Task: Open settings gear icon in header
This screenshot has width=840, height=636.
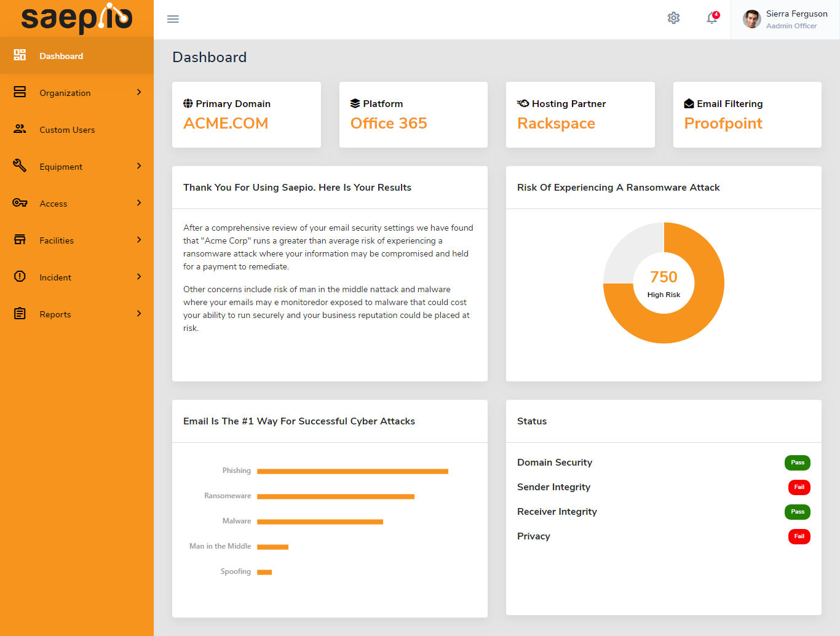Action: click(x=673, y=18)
